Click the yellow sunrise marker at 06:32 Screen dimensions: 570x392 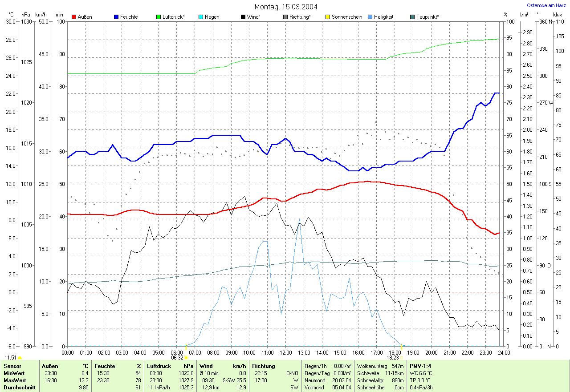coord(186,357)
